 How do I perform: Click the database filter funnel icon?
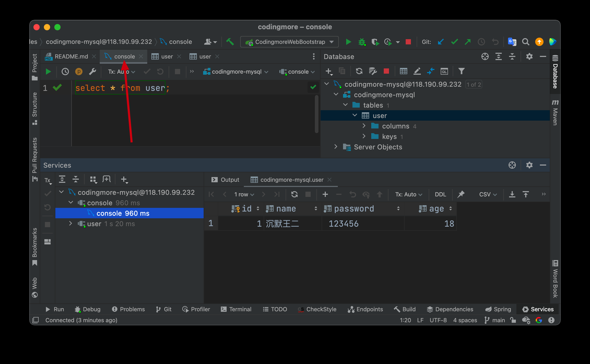[x=461, y=71]
